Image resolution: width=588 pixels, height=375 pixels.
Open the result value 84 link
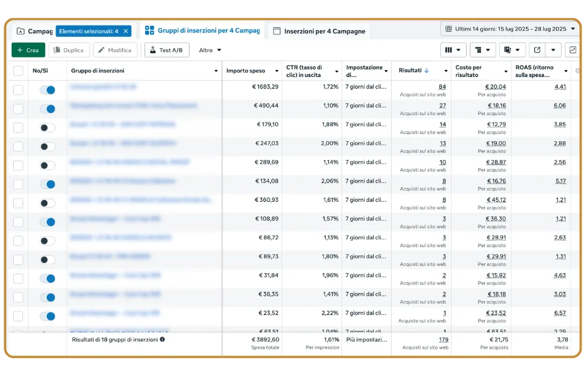(x=442, y=86)
